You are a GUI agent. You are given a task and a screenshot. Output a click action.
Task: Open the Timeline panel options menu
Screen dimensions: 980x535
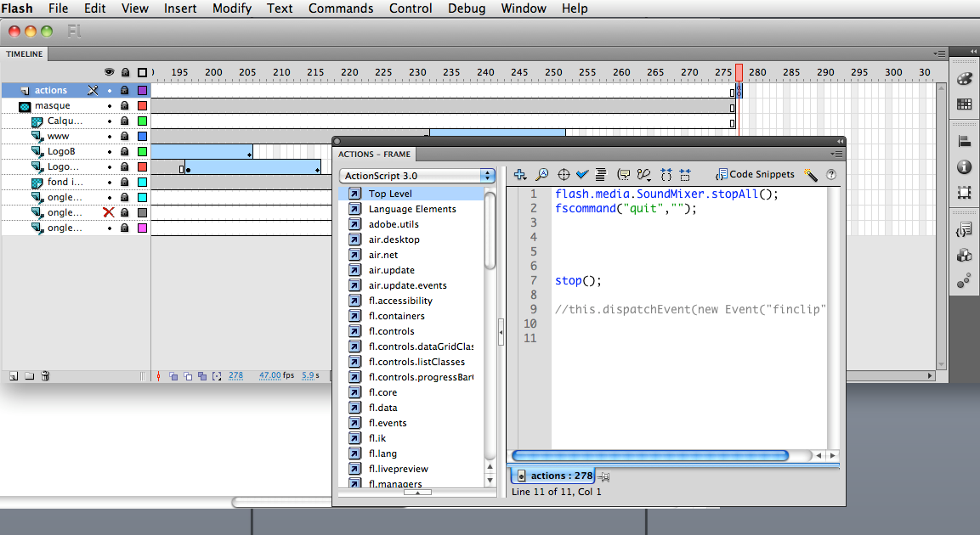pyautogui.click(x=939, y=54)
